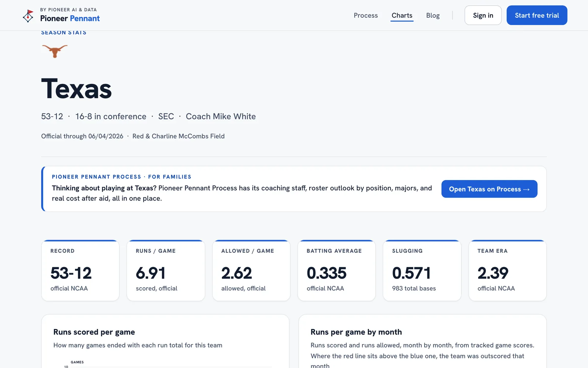Click the Team ERA 2.39 card
This screenshot has width=588, height=368.
click(508, 270)
